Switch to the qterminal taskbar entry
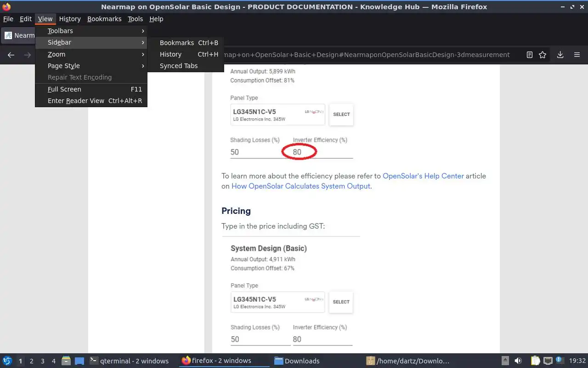Viewport: 588px width, 368px height. click(129, 361)
